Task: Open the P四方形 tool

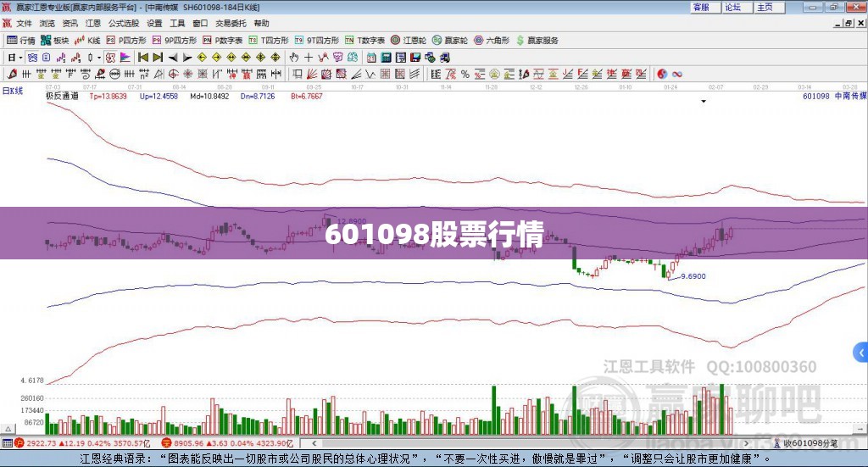Action: tap(126, 41)
